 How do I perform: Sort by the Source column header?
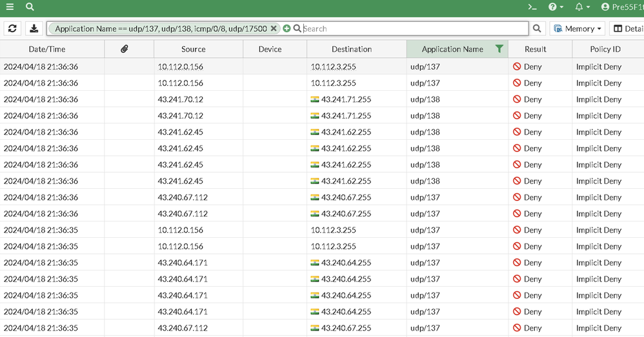[x=193, y=49]
